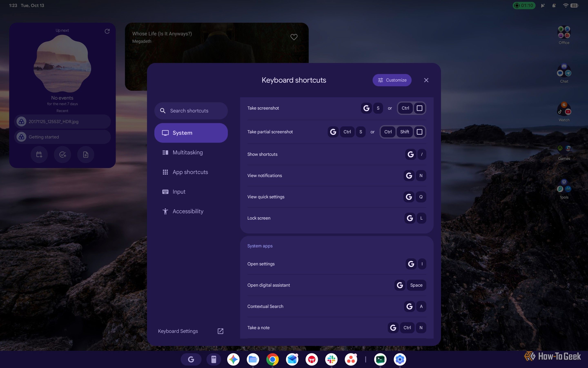588x368 pixels.
Task: Open the Games app folder
Action: (x=564, y=151)
